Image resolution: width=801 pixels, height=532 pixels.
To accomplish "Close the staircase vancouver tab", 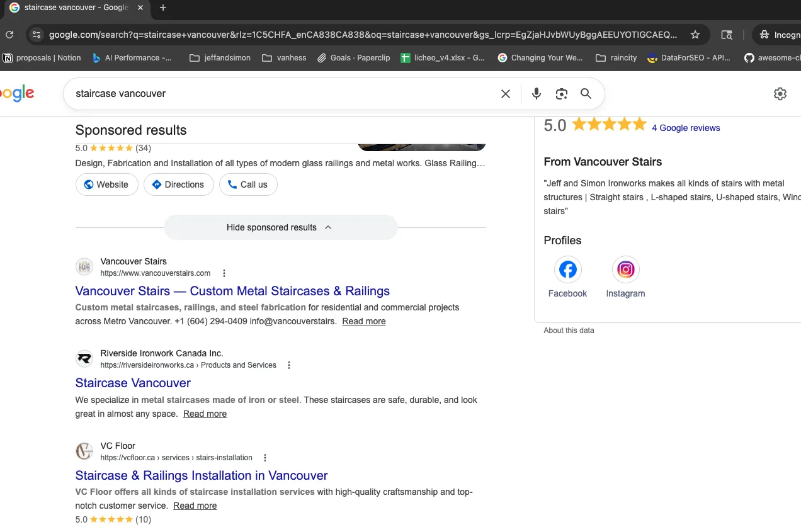I will (x=140, y=8).
